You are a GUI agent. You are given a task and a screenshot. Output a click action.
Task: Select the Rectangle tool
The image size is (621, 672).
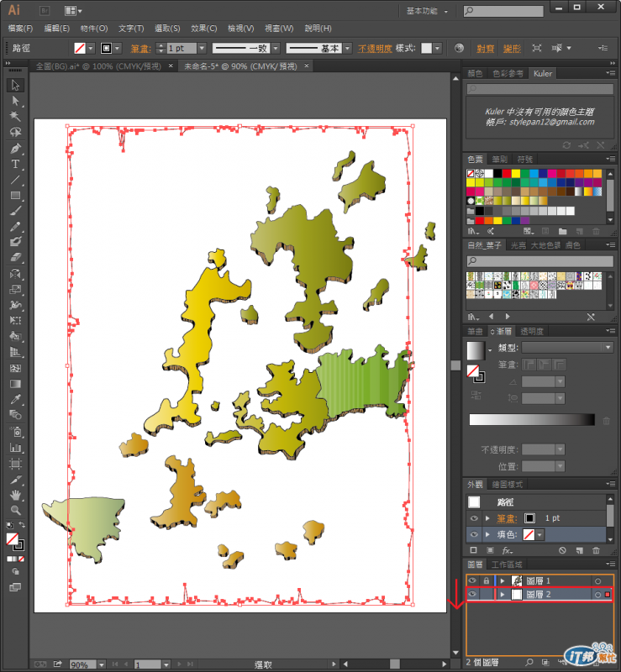(x=15, y=196)
